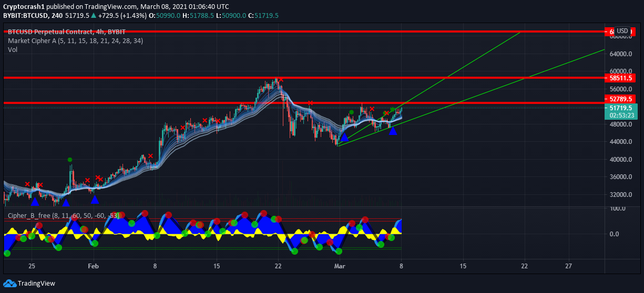Click the 64000.0 price axis value
644x293 pixels.
(620, 54)
